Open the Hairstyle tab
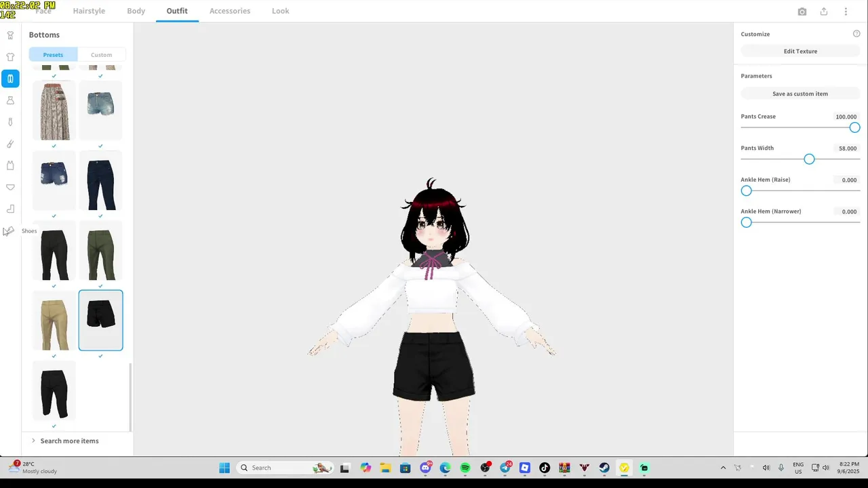Image resolution: width=868 pixels, height=488 pixels. pyautogui.click(x=89, y=11)
